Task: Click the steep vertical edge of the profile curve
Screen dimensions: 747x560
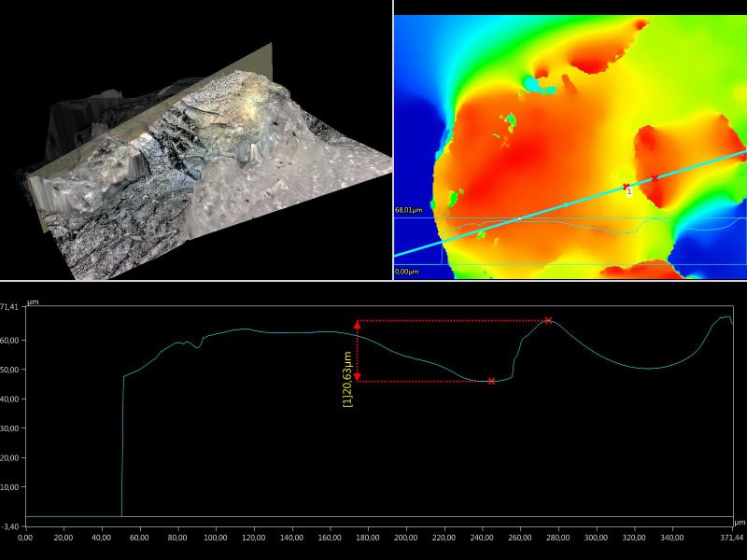Action: (x=122, y=448)
